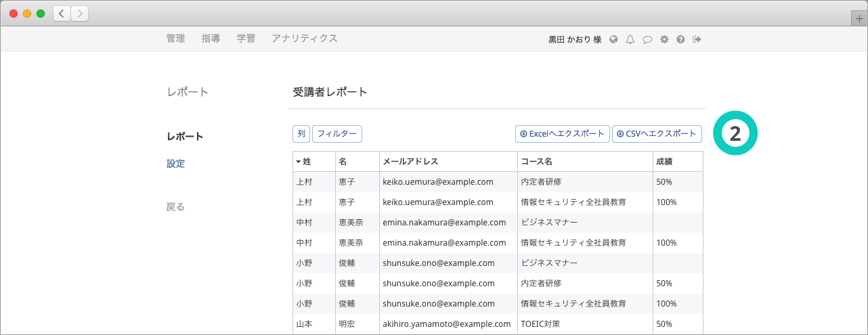The height and width of the screenshot is (335, 868).
Task: Open a new tab with plus button
Action: coord(860,19)
